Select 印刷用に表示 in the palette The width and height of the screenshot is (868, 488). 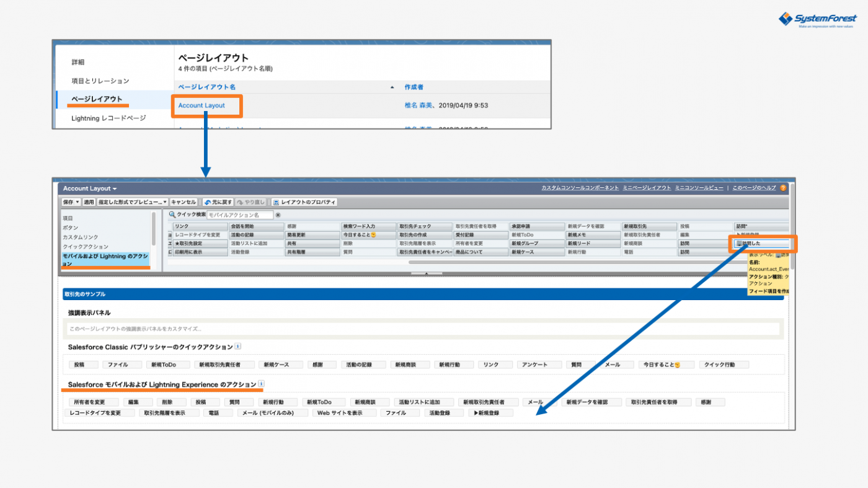200,252
